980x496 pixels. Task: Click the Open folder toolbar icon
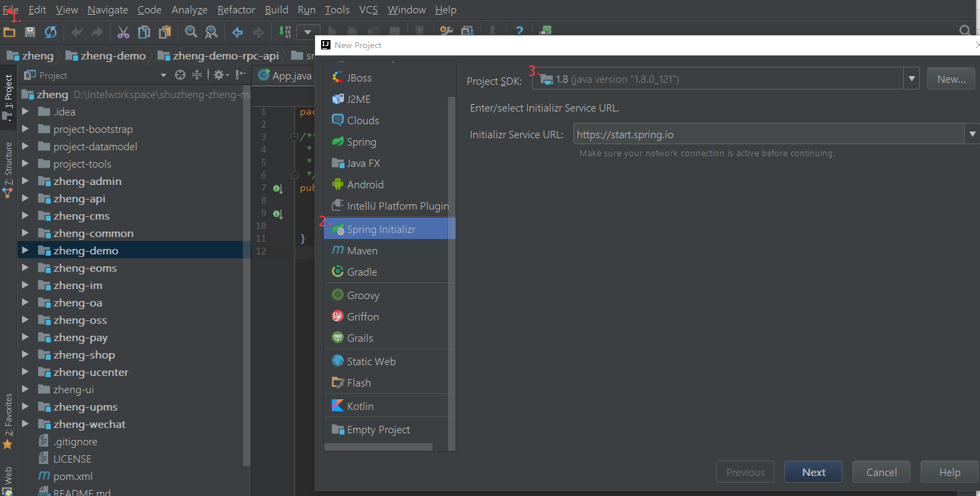(9, 31)
